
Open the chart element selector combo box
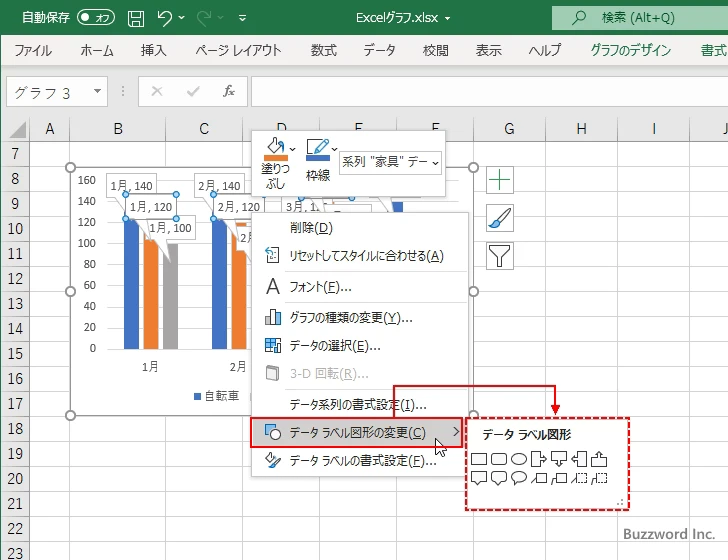point(390,163)
